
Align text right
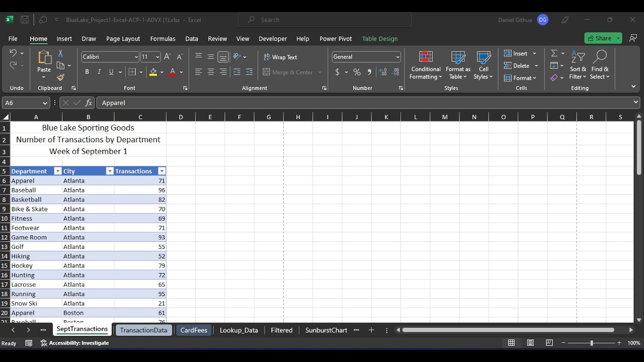223,72
